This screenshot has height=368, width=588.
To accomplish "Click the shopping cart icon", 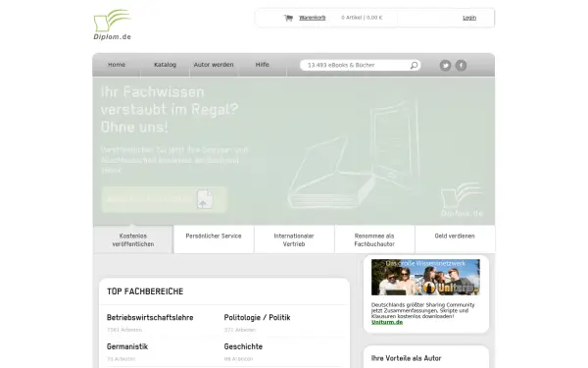I will point(288,18).
